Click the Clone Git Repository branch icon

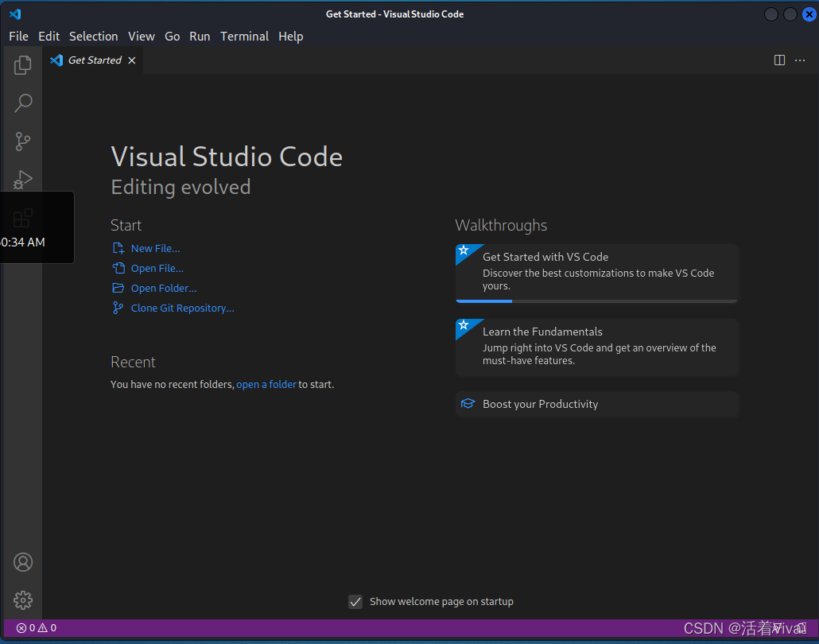tap(118, 308)
